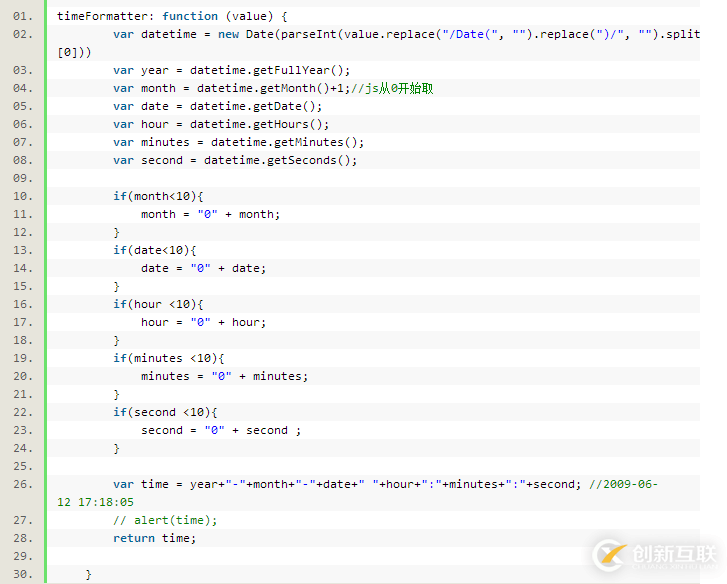Image resolution: width=727 pixels, height=584 pixels.
Task: Click 'second = "0" + second ;' line
Action: 221,431
